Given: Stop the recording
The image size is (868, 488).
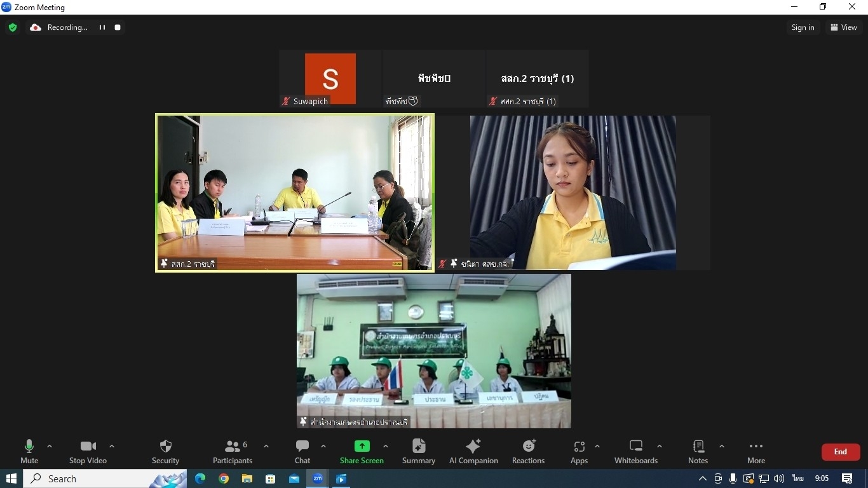Looking at the screenshot, I should click(x=118, y=27).
